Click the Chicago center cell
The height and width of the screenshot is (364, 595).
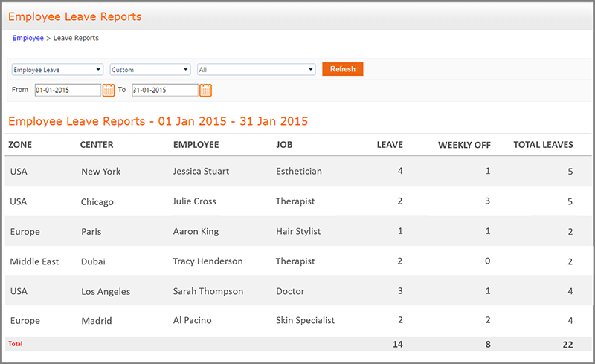click(x=97, y=202)
